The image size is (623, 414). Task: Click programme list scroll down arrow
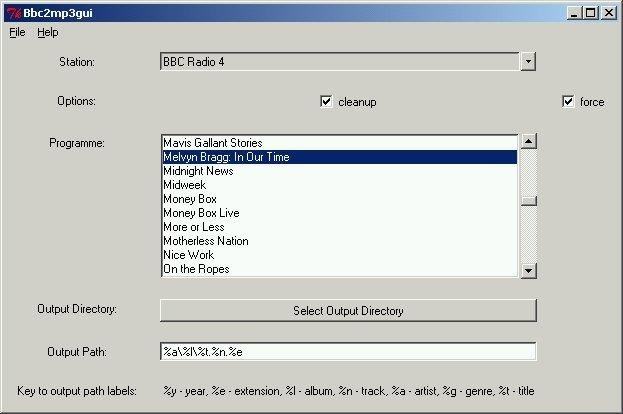(528, 271)
